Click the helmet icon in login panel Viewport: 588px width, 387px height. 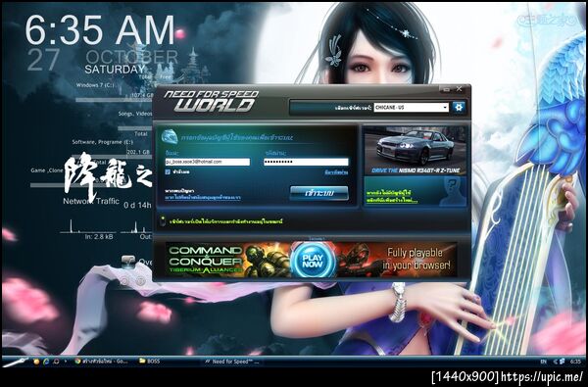point(169,136)
